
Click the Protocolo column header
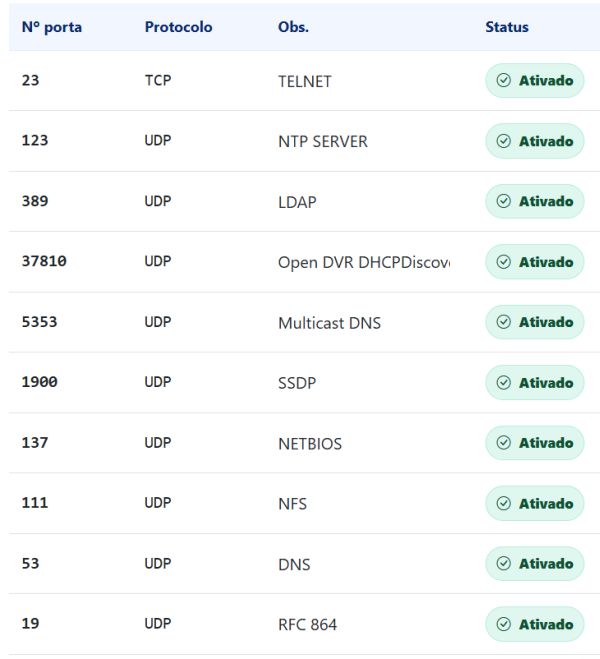178,27
